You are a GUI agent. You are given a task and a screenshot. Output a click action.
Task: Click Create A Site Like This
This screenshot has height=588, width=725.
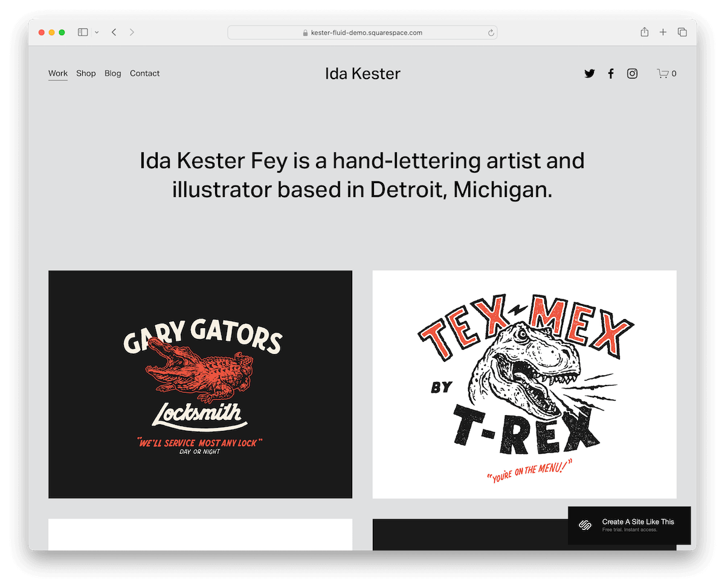tap(638, 521)
